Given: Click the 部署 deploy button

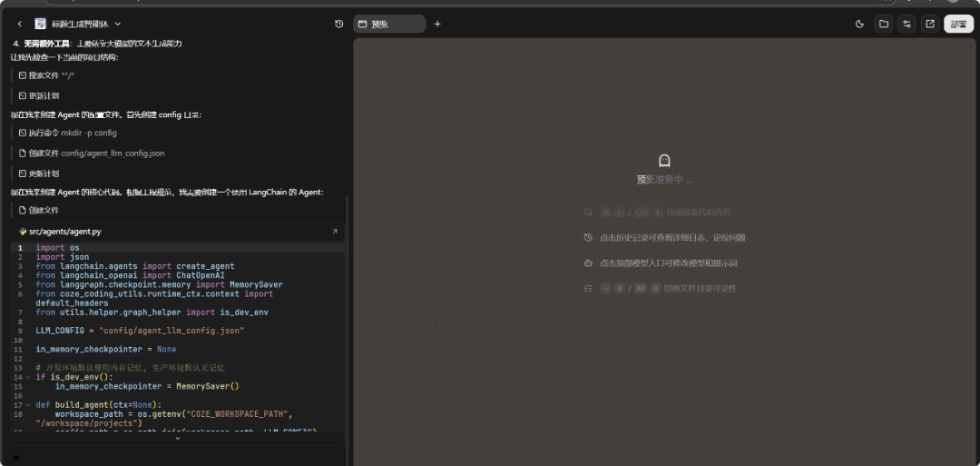Looking at the screenshot, I should coord(958,24).
